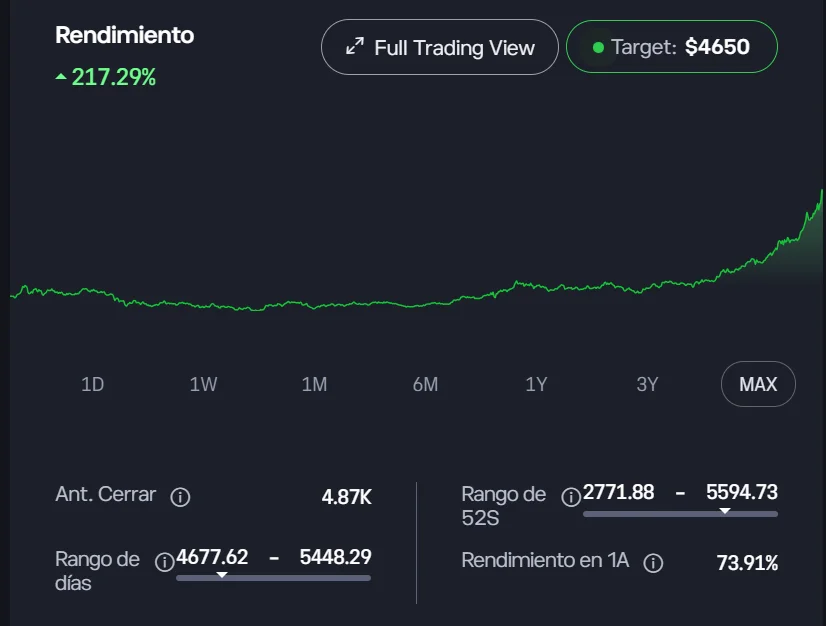Select the 1W timeframe tab

pyautogui.click(x=203, y=384)
